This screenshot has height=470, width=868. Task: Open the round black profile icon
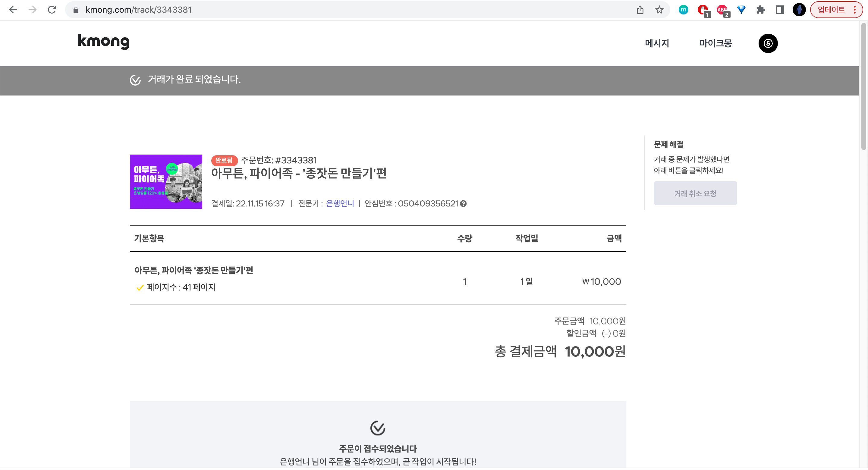coord(768,43)
